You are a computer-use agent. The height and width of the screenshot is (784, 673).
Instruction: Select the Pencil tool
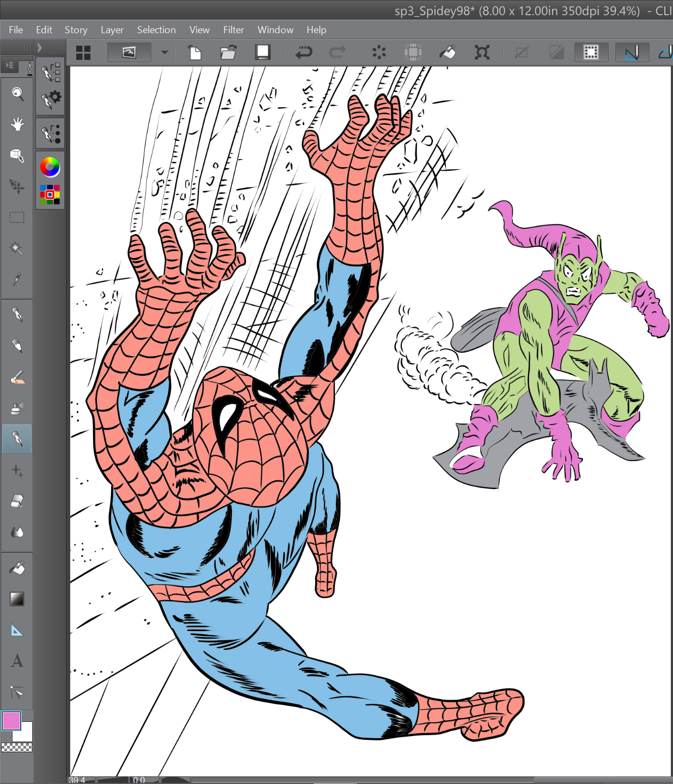[x=17, y=345]
